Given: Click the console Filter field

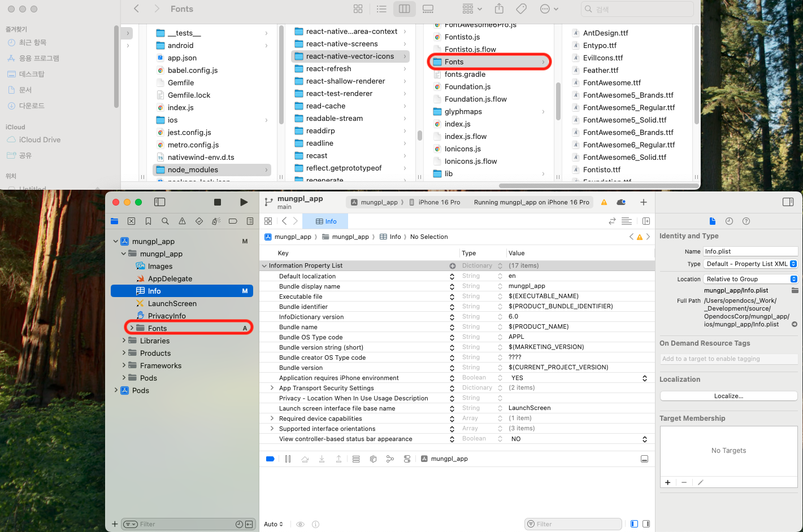Looking at the screenshot, I should point(573,524).
